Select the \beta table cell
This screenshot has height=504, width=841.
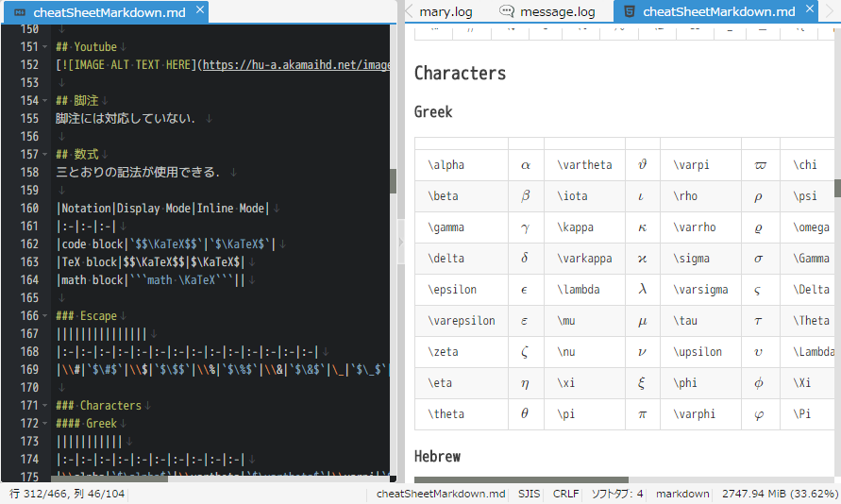click(x=462, y=196)
